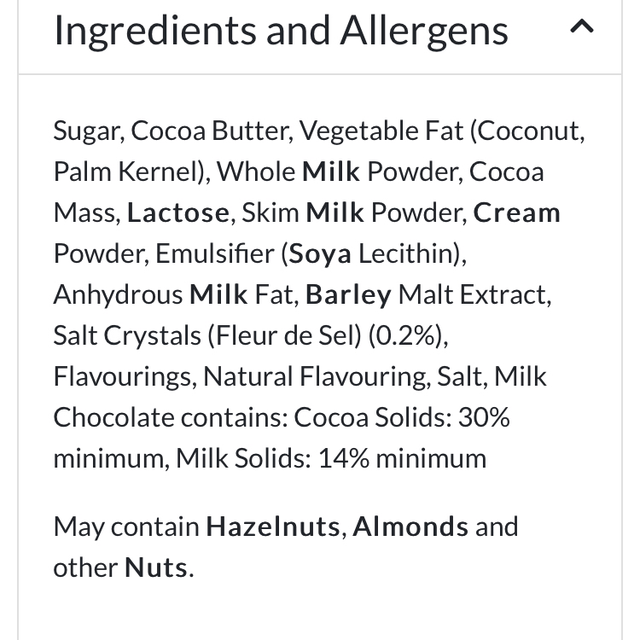Click bold "Milk" in "Skim Milk Powder"
640x640 pixels.
click(x=335, y=213)
